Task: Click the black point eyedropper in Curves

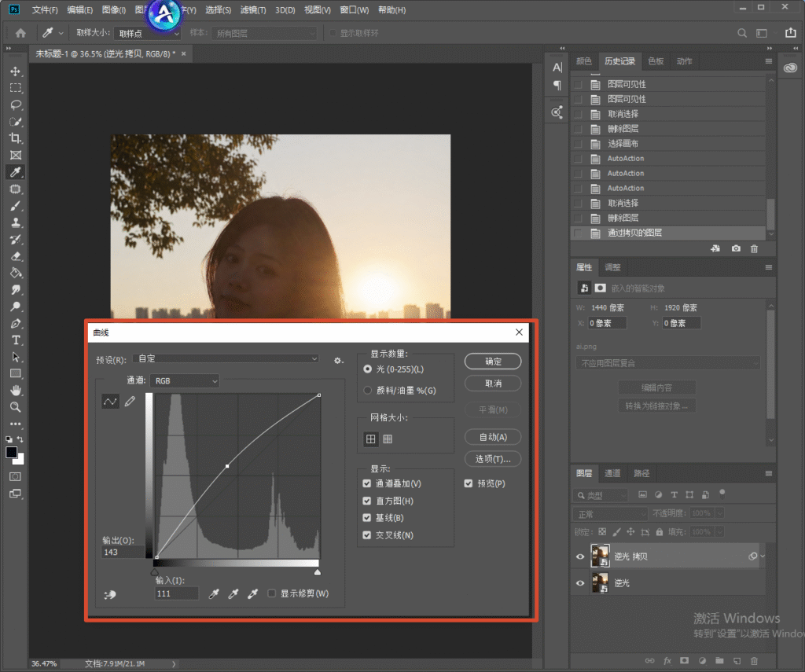Action: click(x=214, y=594)
